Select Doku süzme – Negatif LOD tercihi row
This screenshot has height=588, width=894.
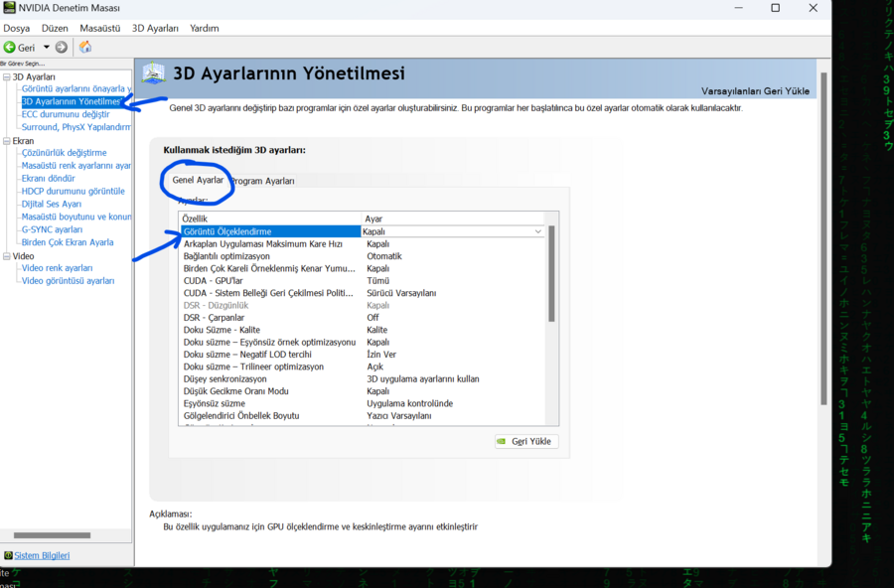[x=363, y=355]
